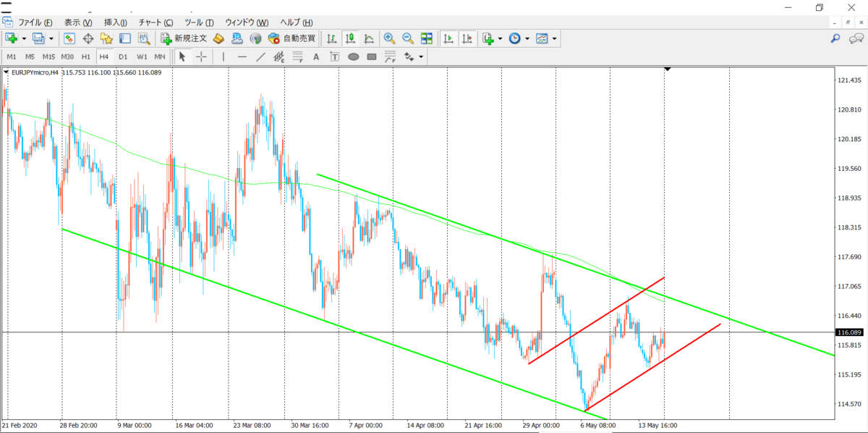This screenshot has height=433, width=868.
Task: Click the chart shift triangle marker
Action: [x=668, y=70]
